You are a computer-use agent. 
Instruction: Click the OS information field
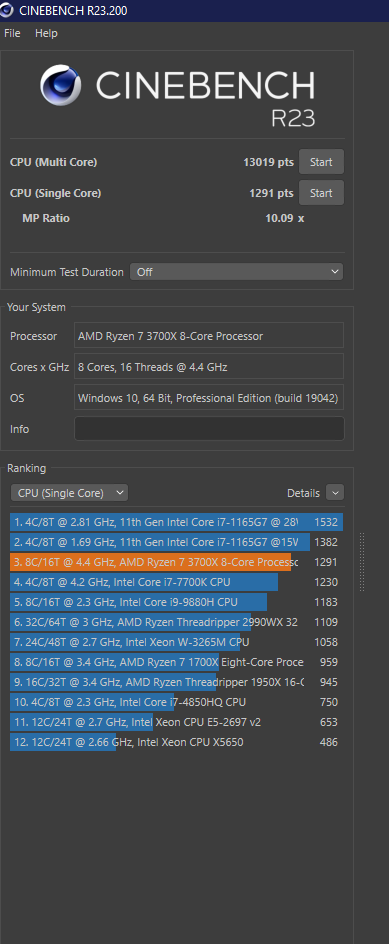tap(209, 397)
